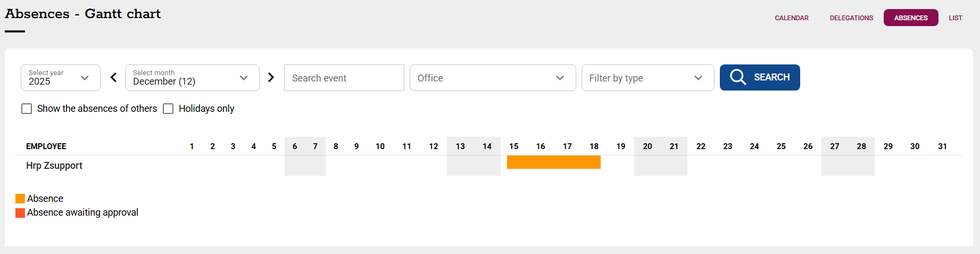This screenshot has height=254, width=980.
Task: Click employee name Hrp Zsupport
Action: tap(54, 166)
